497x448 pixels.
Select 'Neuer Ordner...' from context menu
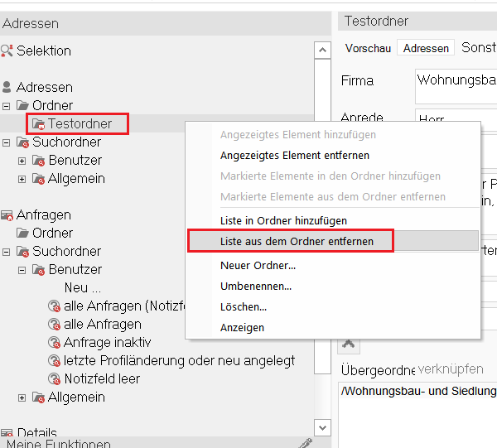[x=258, y=266]
